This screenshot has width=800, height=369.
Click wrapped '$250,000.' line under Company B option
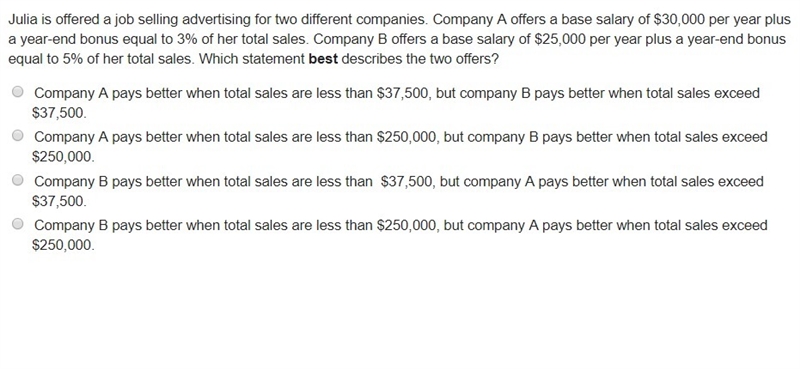point(63,245)
